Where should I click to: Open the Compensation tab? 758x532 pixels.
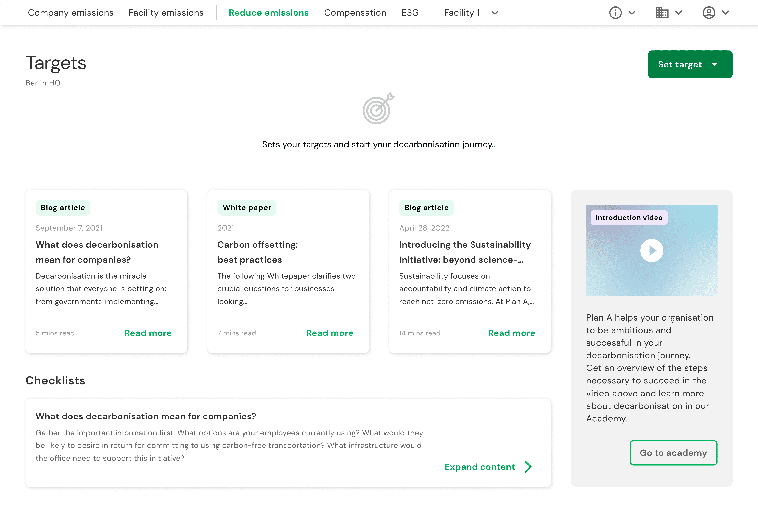click(355, 13)
